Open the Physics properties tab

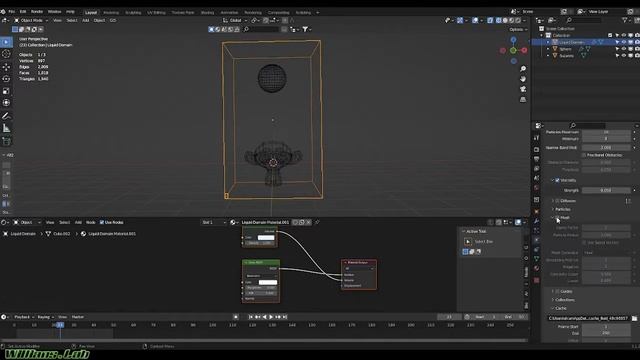tap(536, 240)
